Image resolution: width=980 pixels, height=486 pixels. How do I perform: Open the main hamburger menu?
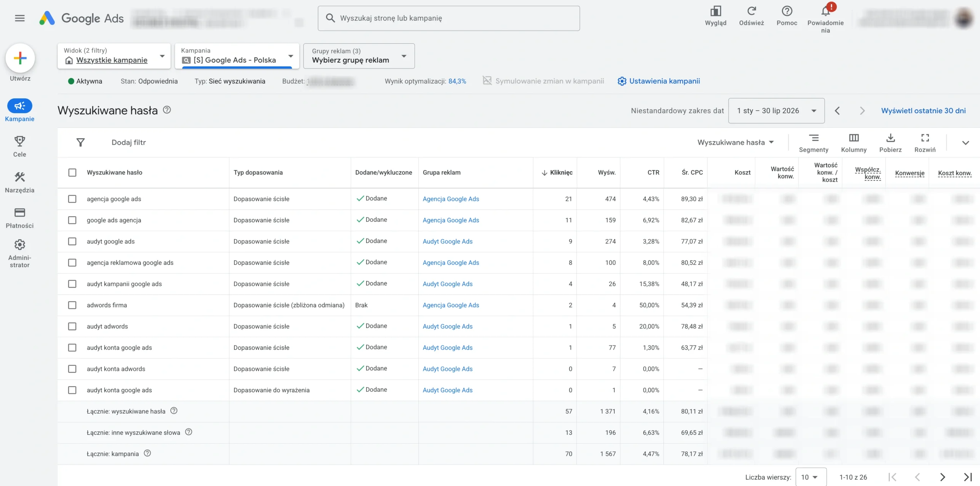(20, 18)
